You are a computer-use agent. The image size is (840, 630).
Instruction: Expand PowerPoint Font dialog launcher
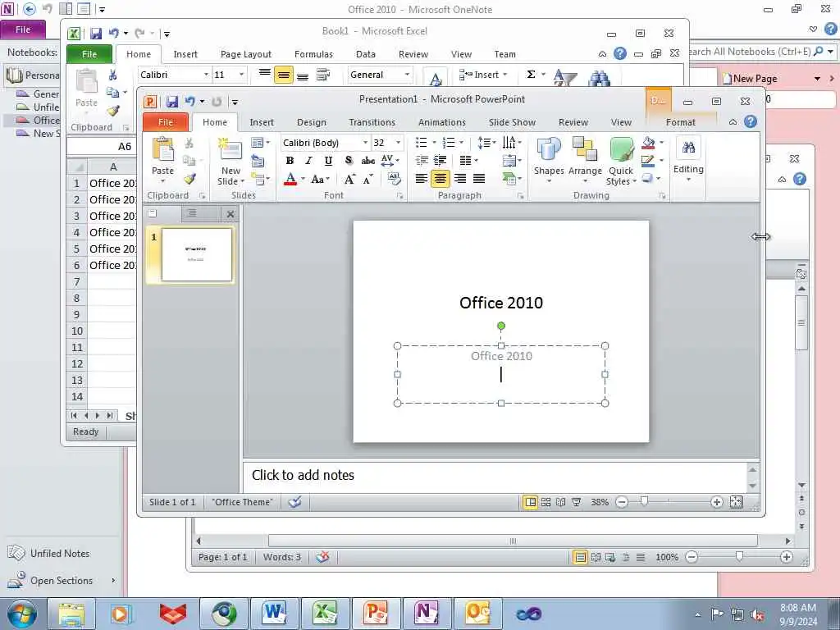coord(399,196)
